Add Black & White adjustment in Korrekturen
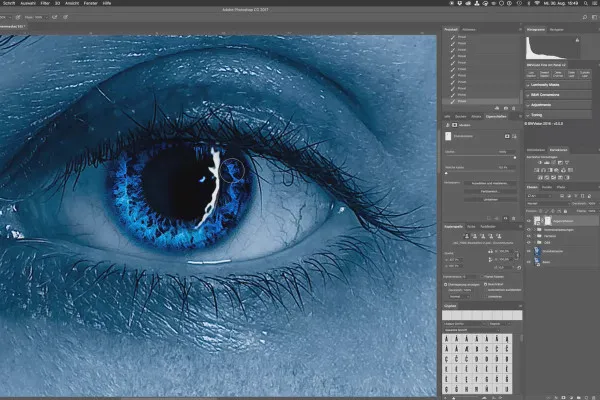 [x=550, y=170]
